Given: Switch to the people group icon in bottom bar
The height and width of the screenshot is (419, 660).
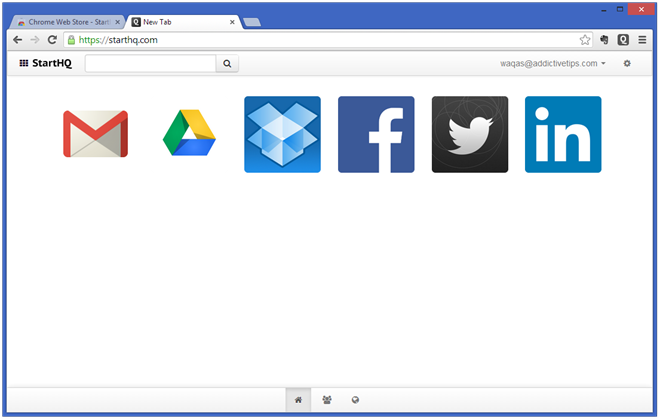Looking at the screenshot, I should pyautogui.click(x=327, y=400).
